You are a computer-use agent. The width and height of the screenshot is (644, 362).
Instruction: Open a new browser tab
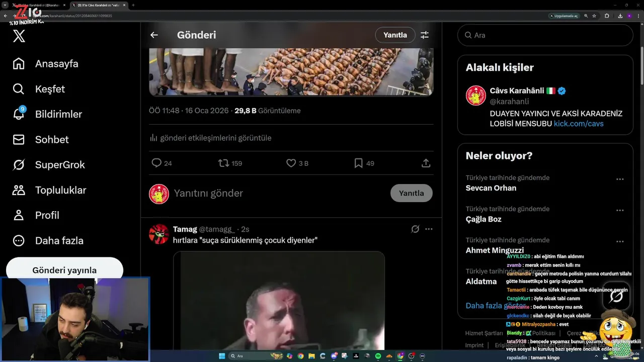pyautogui.click(x=133, y=5)
